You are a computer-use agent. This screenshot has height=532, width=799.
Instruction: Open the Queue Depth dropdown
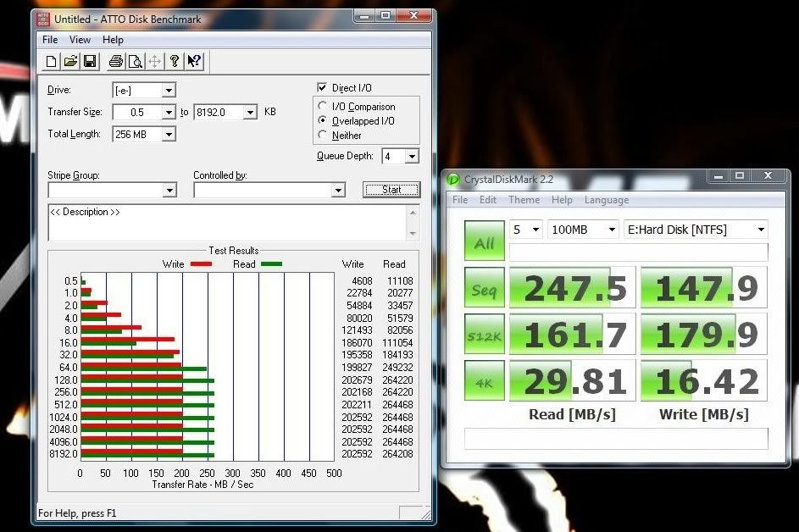point(412,157)
